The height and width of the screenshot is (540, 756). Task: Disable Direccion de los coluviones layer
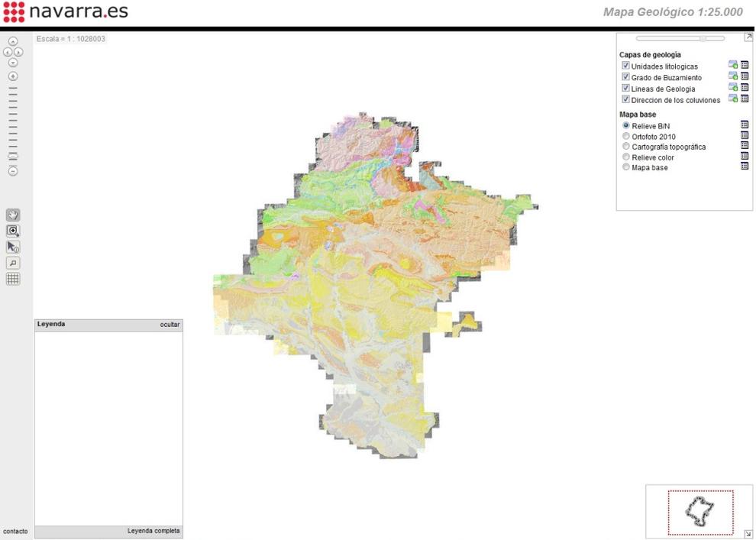tap(625, 99)
